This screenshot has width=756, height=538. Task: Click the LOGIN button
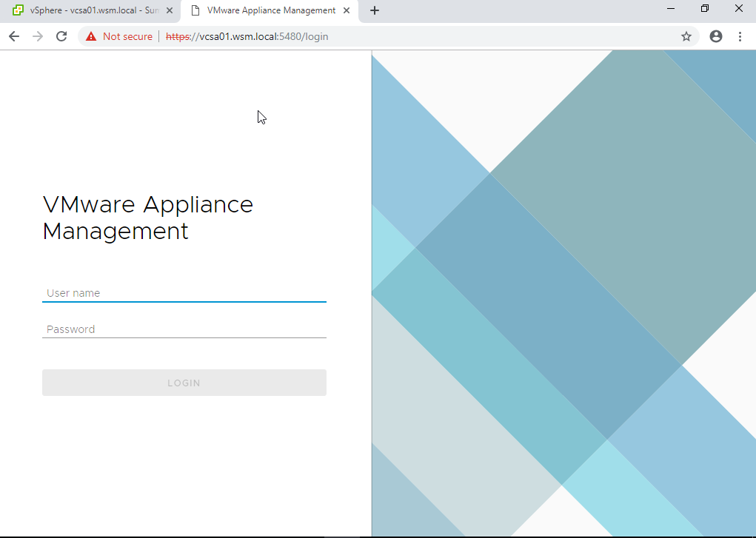[x=184, y=383]
